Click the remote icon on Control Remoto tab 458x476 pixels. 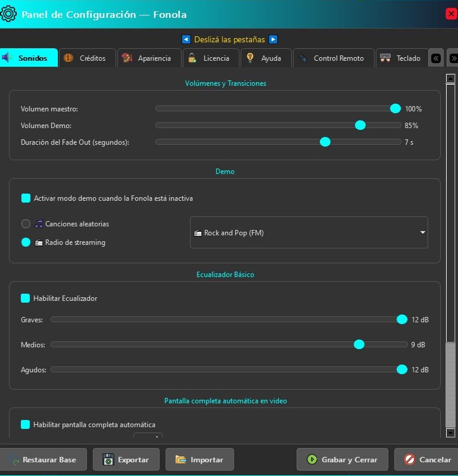303,58
